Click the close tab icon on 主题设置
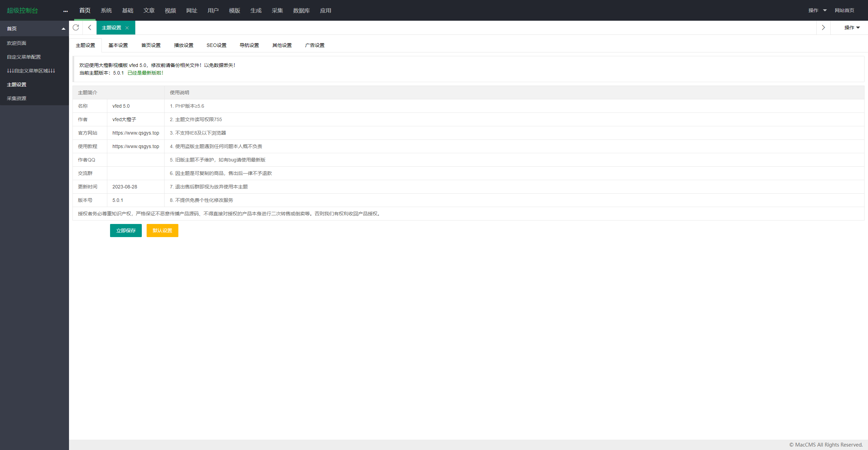 [x=127, y=28]
